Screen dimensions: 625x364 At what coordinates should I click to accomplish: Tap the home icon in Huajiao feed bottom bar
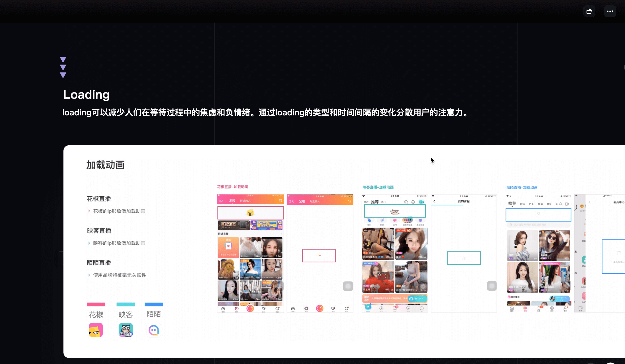pos(223,309)
